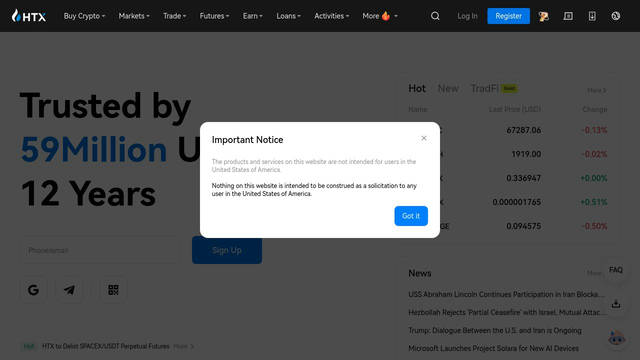Viewport: 640px width, 360px height.
Task: Expand the Loans menu
Action: coord(288,16)
